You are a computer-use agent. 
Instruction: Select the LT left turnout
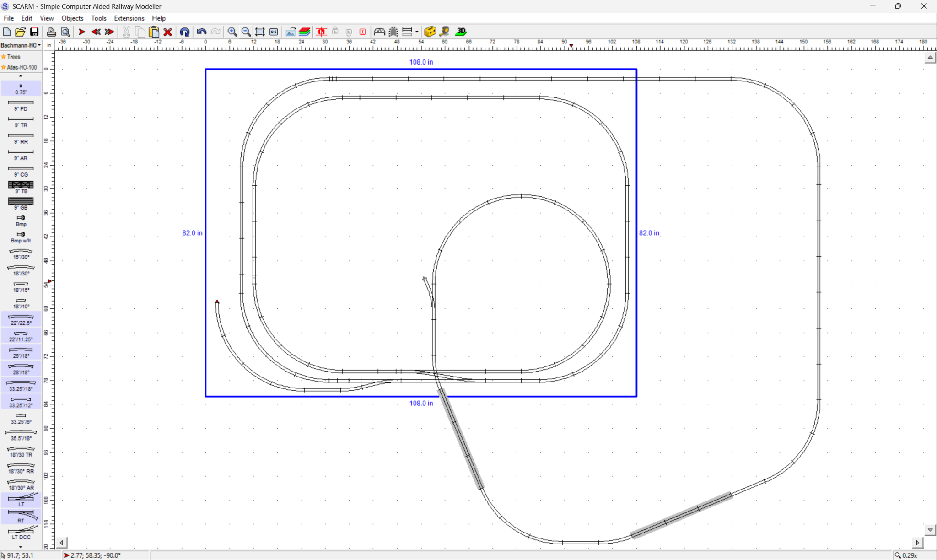coord(21,500)
